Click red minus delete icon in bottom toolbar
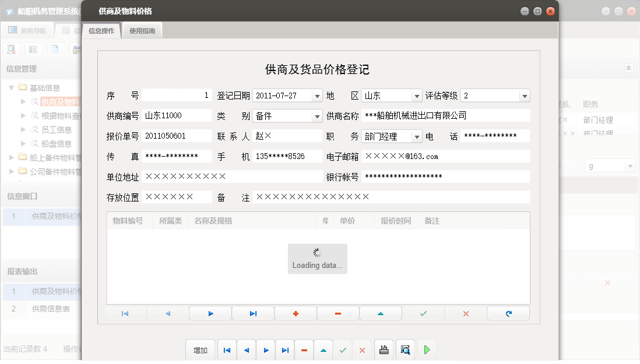 (304, 350)
